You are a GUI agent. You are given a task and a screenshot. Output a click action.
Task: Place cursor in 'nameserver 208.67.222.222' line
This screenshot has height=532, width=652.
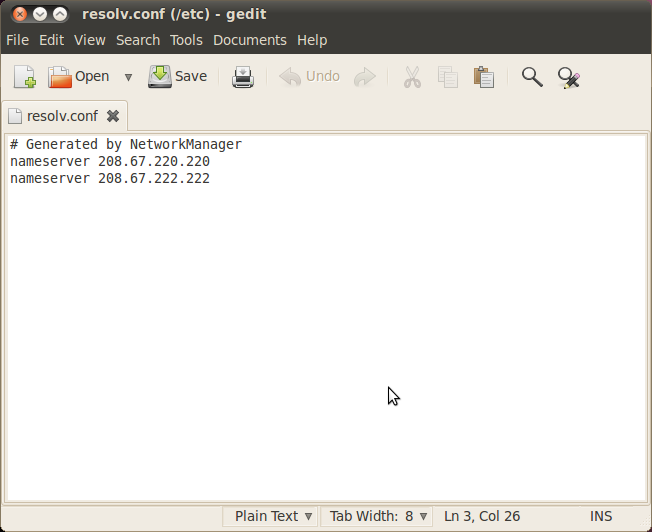tap(110, 178)
